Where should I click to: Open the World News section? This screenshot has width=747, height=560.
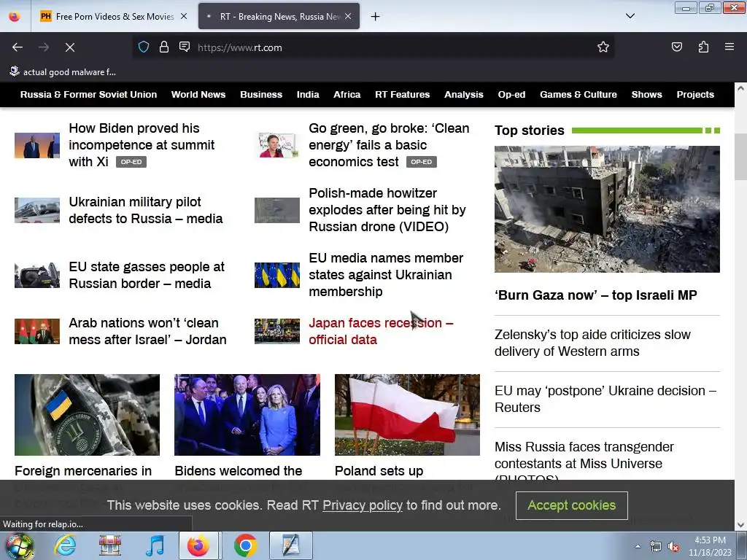pos(198,94)
